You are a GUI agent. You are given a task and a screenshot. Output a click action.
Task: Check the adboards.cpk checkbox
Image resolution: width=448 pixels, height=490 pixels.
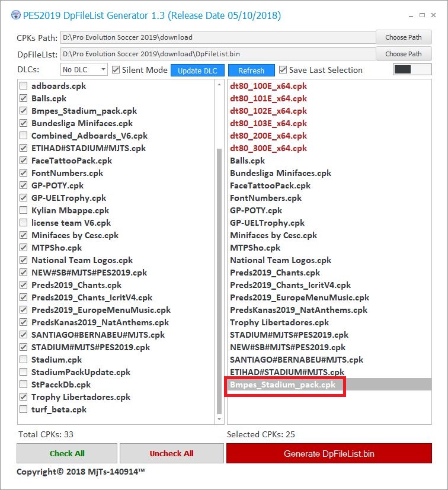(x=24, y=86)
